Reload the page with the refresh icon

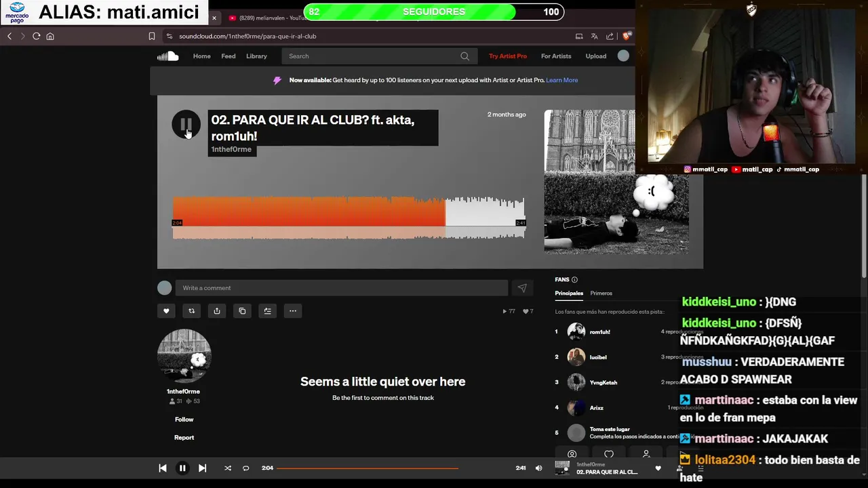click(x=37, y=36)
